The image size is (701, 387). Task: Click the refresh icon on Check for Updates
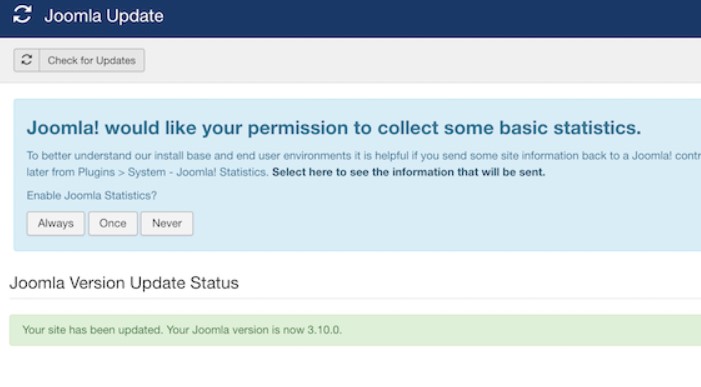26,60
